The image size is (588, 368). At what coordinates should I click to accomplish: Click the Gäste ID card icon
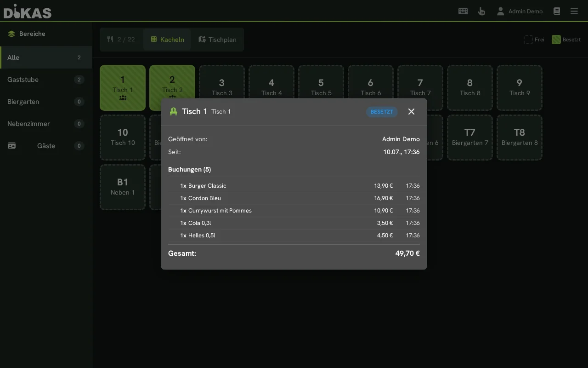click(11, 146)
